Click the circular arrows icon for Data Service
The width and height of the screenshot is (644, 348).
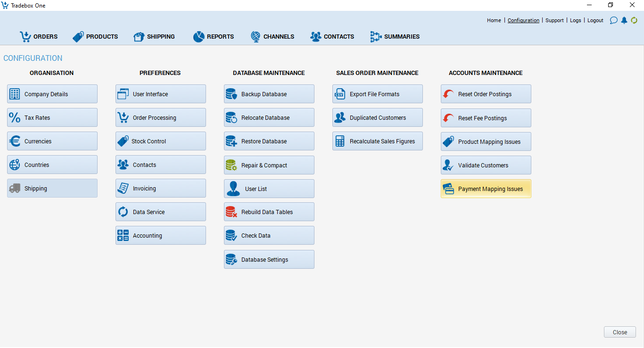[123, 212]
